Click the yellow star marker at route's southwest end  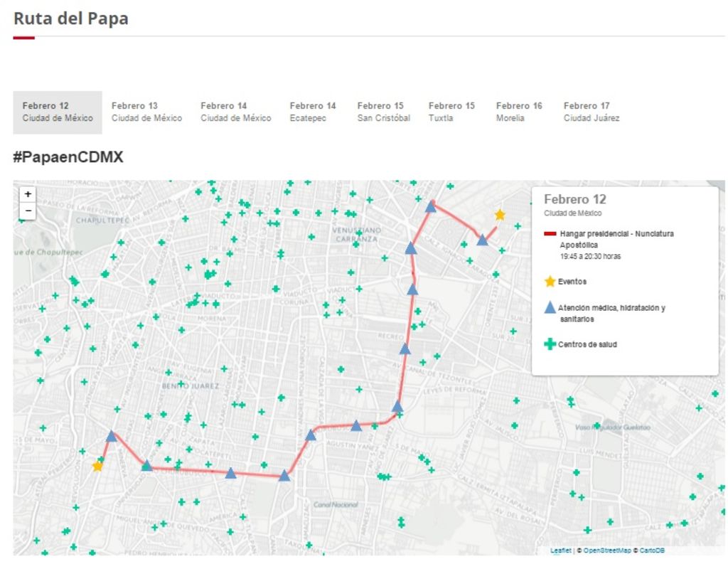[x=97, y=467]
